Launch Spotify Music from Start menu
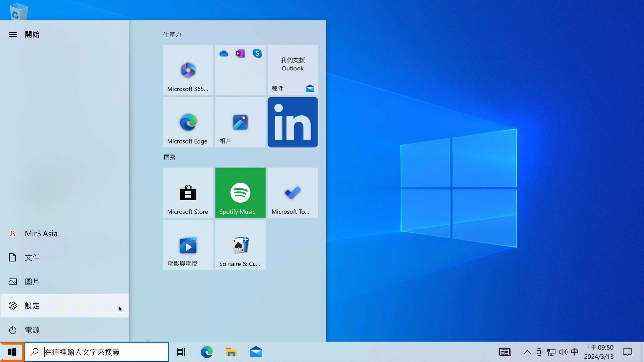Viewport: 644px width, 362px height. click(x=240, y=193)
